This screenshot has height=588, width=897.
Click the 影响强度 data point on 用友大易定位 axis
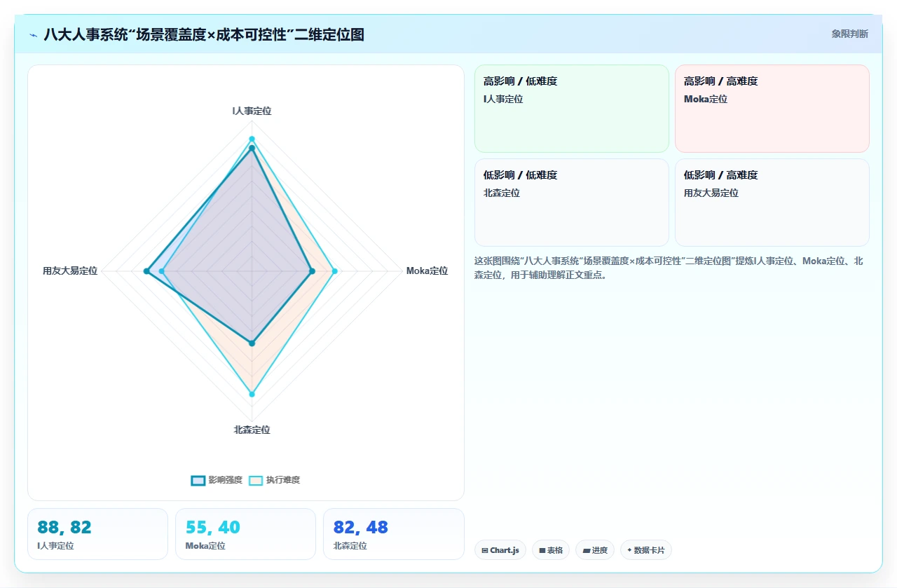pyautogui.click(x=146, y=271)
